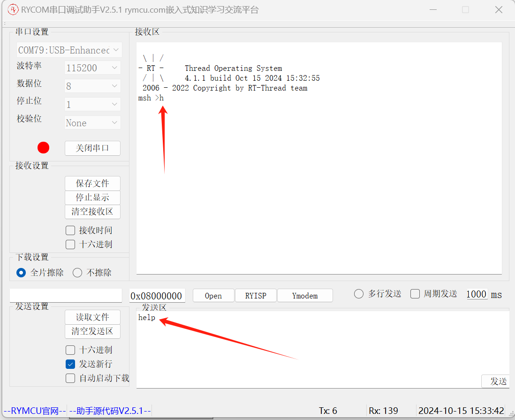Close the RYCOM window
The image size is (515, 420).
coord(499,10)
